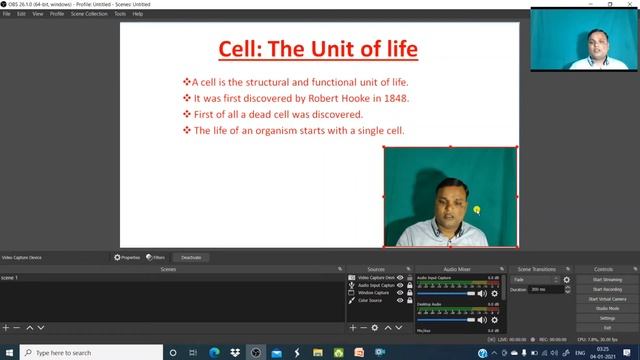Pop out the Audio Mixer dock
The image size is (640, 360).
[502, 269]
